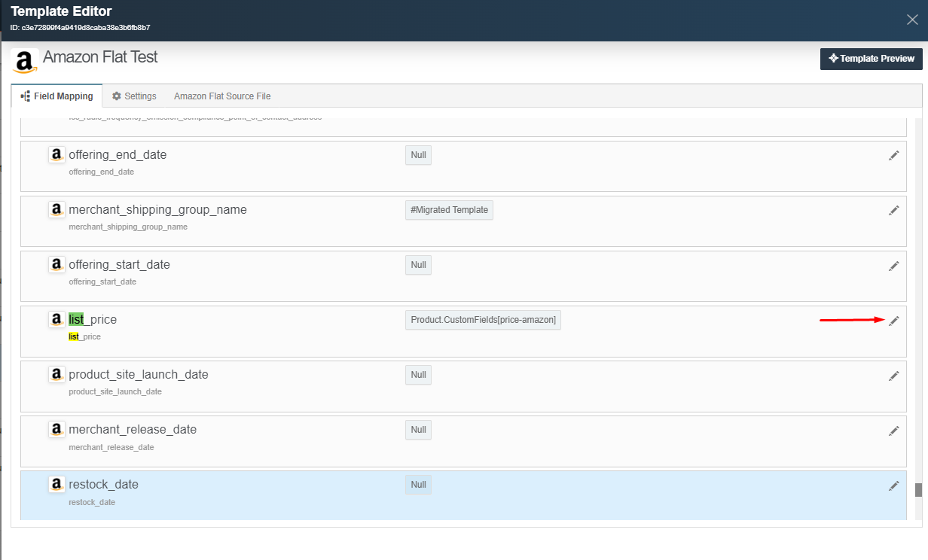This screenshot has height=560, width=928.
Task: Edit the product_site_launch_date pencil icon
Action: point(894,376)
